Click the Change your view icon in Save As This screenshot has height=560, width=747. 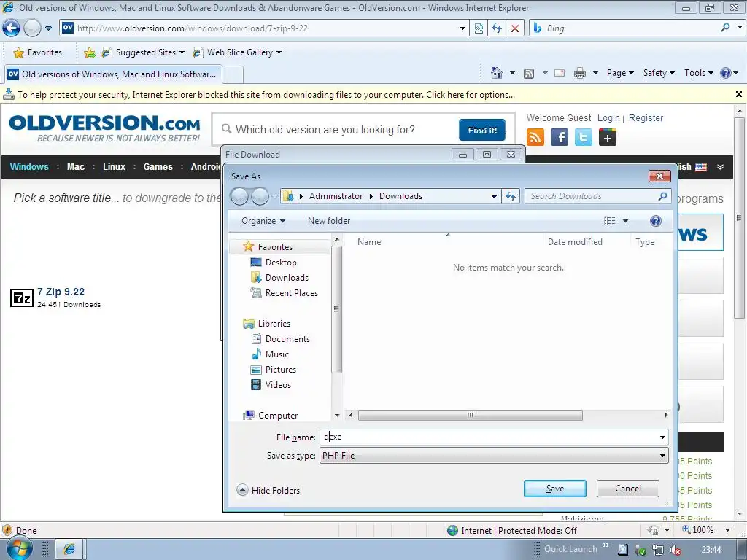(610, 220)
